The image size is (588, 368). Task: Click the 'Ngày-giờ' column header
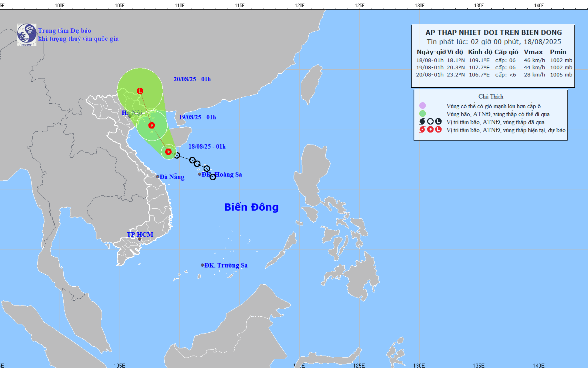[x=431, y=52]
